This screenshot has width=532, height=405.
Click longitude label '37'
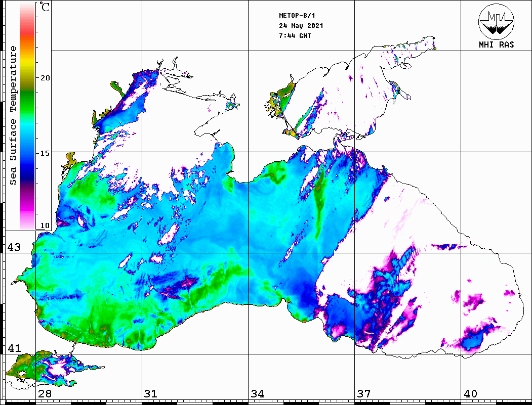pyautogui.click(x=364, y=393)
